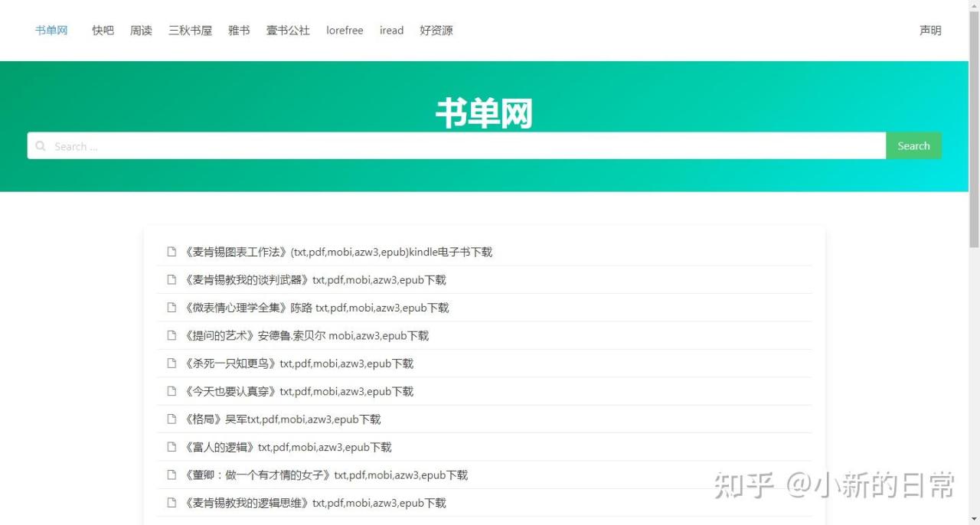Image resolution: width=980 pixels, height=525 pixels.
Task: Click document icon beside 《杀死一只知更鸟》
Action: (172, 364)
